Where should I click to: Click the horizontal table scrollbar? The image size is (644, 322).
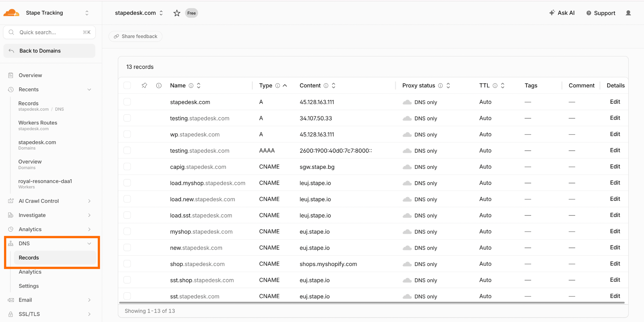click(372, 303)
